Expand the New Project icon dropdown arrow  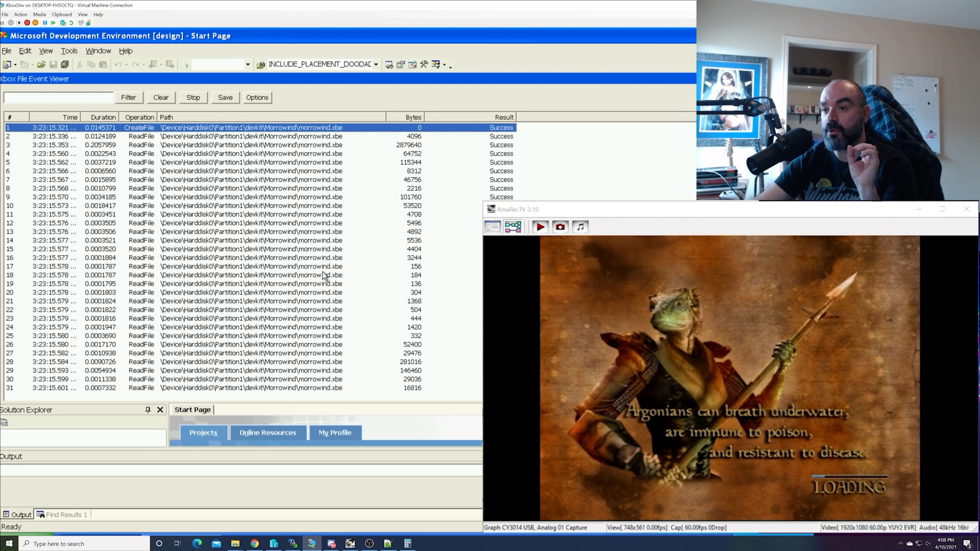pyautogui.click(x=15, y=65)
